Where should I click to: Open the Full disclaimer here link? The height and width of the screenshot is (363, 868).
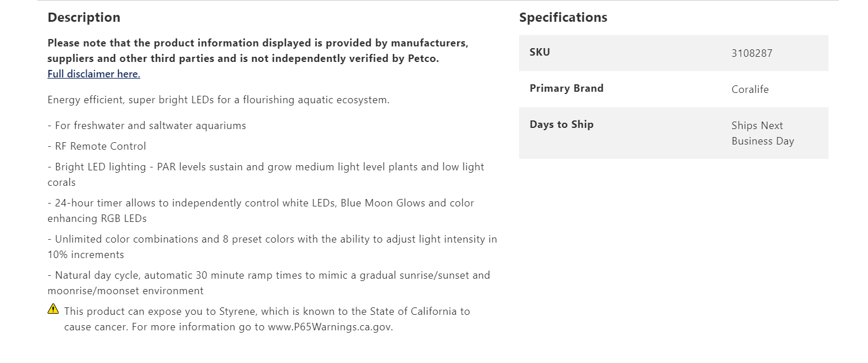tap(94, 74)
